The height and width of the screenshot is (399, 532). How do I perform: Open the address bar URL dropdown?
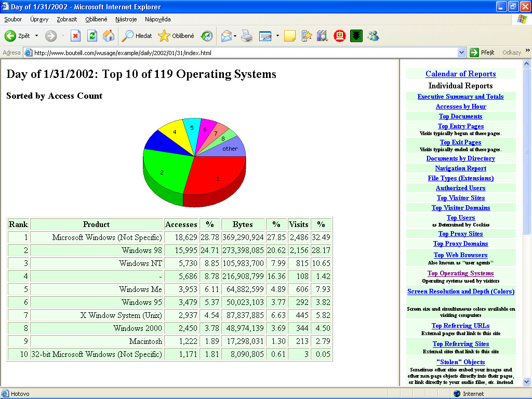click(461, 52)
